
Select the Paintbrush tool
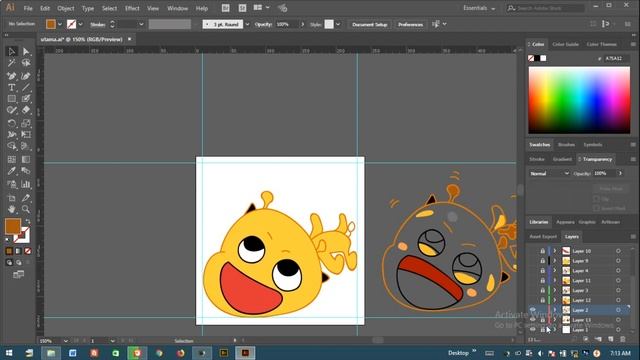coord(26,98)
